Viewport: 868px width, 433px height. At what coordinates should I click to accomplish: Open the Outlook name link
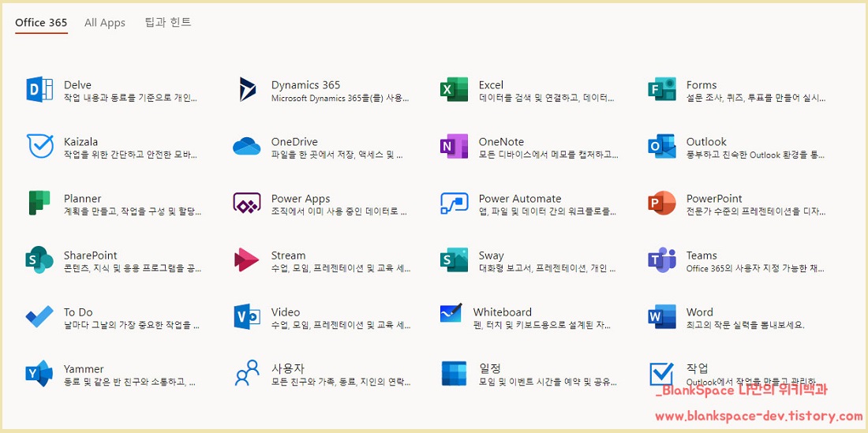tap(706, 141)
